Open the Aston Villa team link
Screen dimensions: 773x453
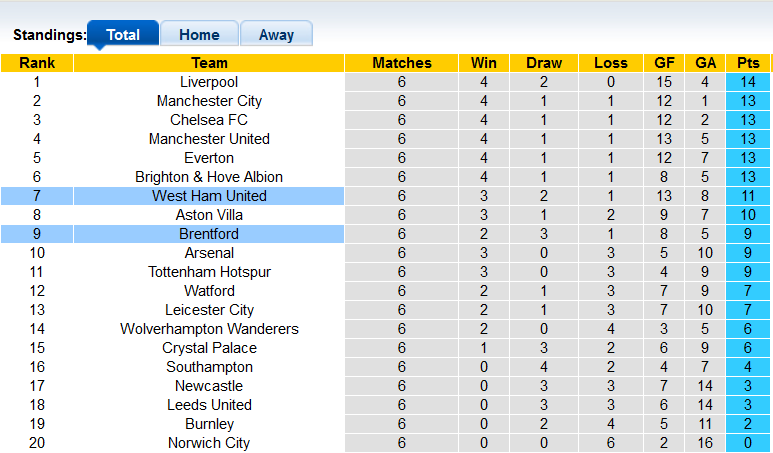click(x=209, y=215)
